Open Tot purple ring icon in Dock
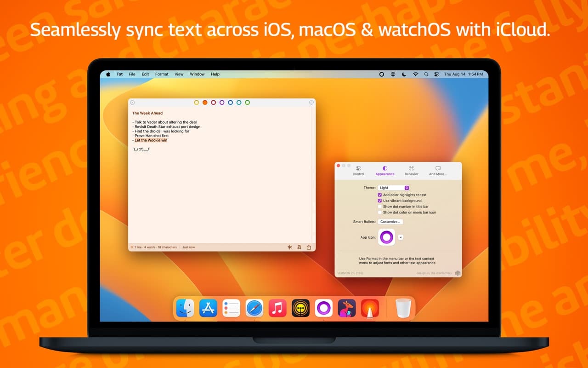The image size is (588, 368). 323,308
